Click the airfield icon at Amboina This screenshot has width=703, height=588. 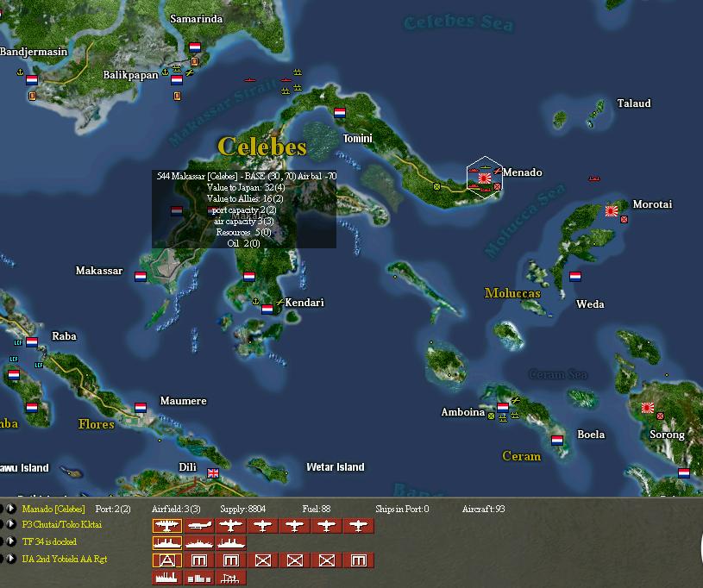click(516, 400)
